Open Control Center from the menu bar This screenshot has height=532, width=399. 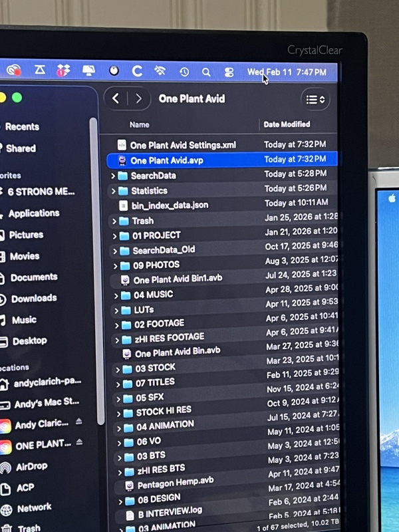[x=229, y=72]
